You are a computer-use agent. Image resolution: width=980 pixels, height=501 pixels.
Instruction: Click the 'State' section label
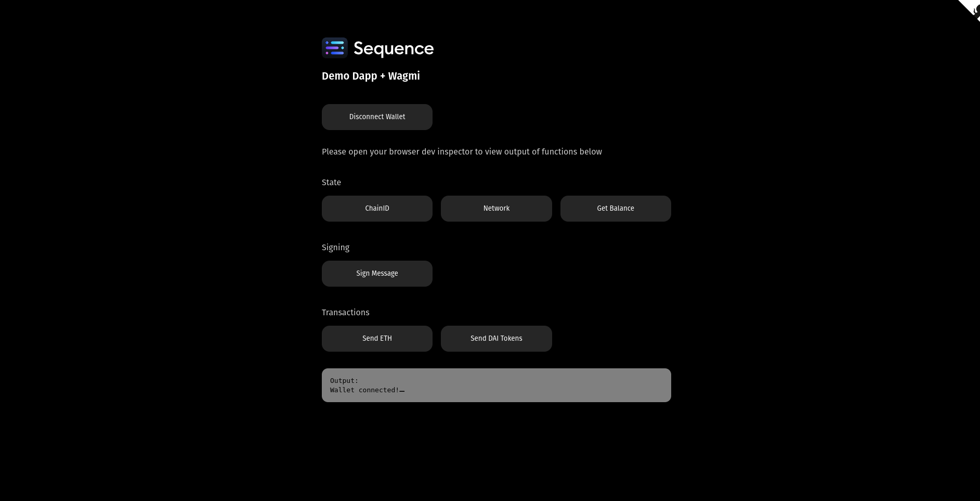(x=331, y=183)
